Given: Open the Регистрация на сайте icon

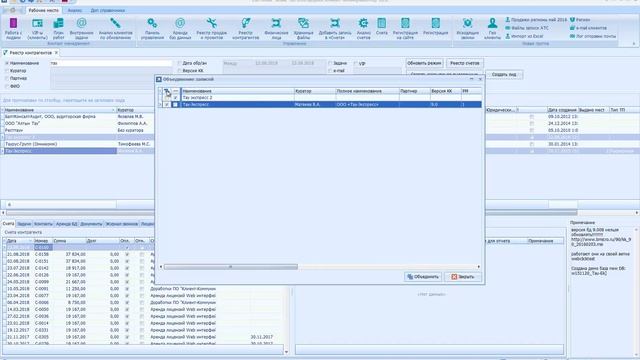Looking at the screenshot, I should (405, 28).
